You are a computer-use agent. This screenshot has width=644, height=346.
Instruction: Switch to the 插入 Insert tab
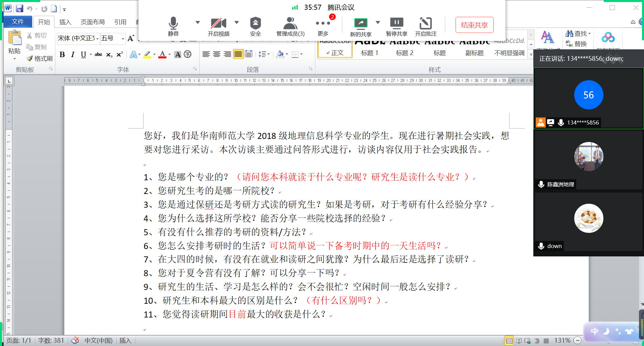65,22
